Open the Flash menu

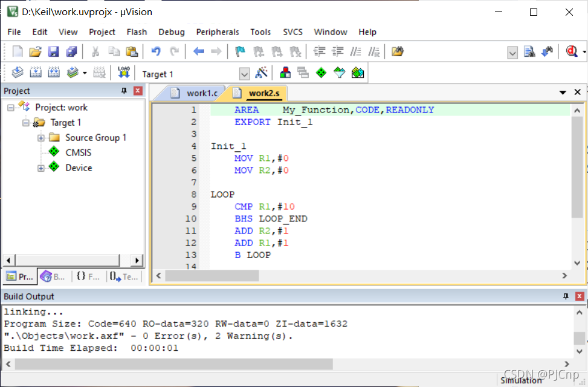coord(137,32)
